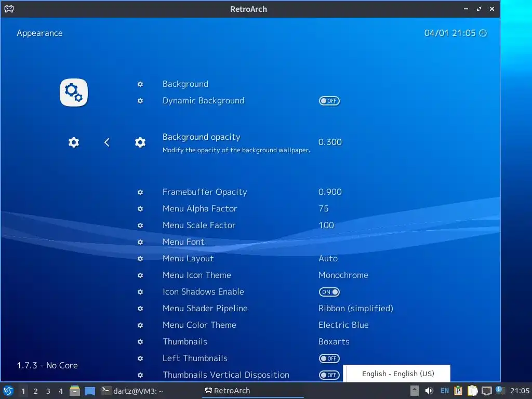Open dartz@VM3 terminal taskbar button

click(x=132, y=391)
